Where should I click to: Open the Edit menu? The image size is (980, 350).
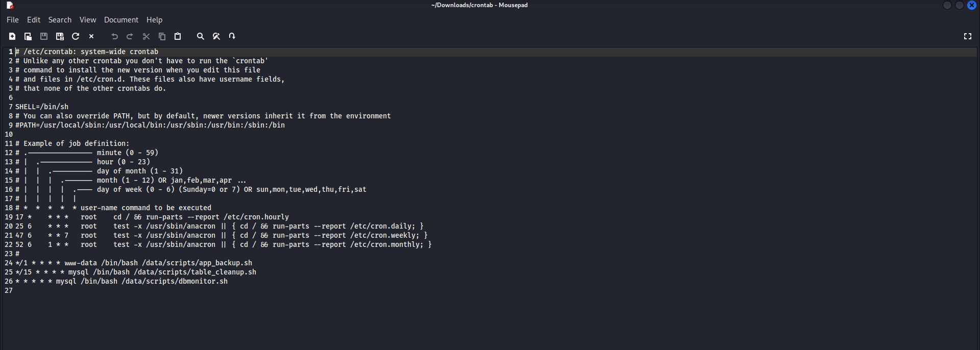point(34,20)
